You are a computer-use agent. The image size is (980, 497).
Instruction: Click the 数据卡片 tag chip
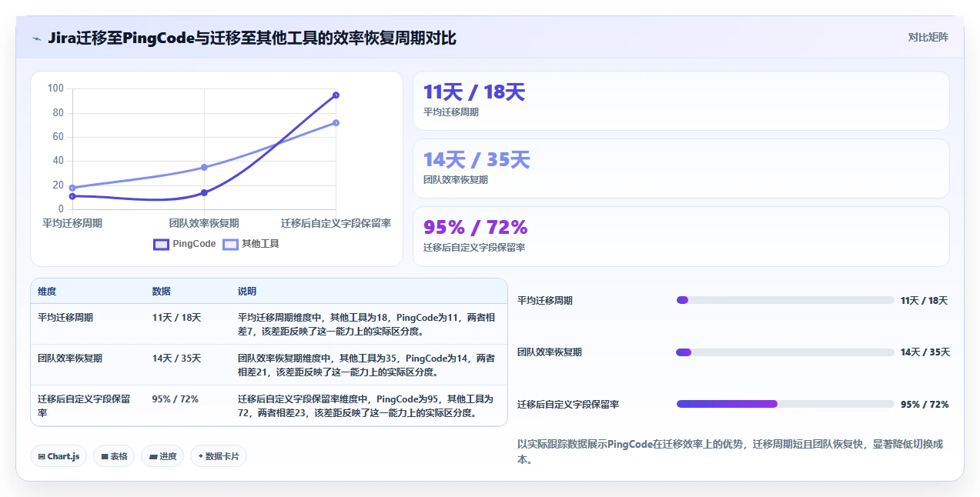point(219,456)
